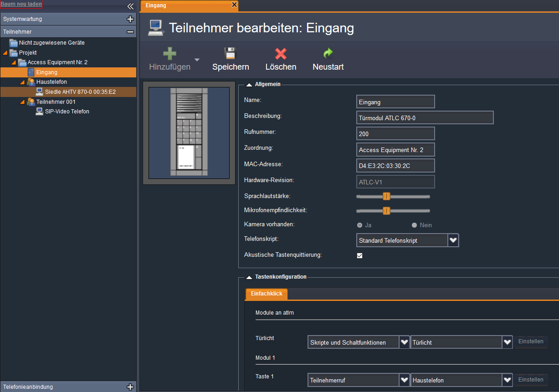Open Taste 1 Teilnehmerruf type dropdown
The height and width of the screenshot is (392, 559).
(404, 380)
